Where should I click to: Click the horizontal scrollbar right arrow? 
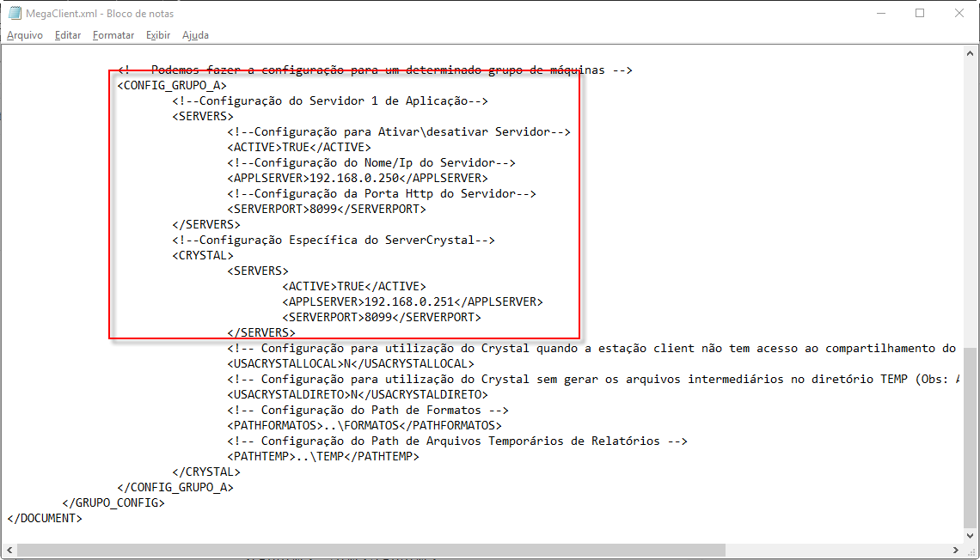pyautogui.click(x=954, y=550)
